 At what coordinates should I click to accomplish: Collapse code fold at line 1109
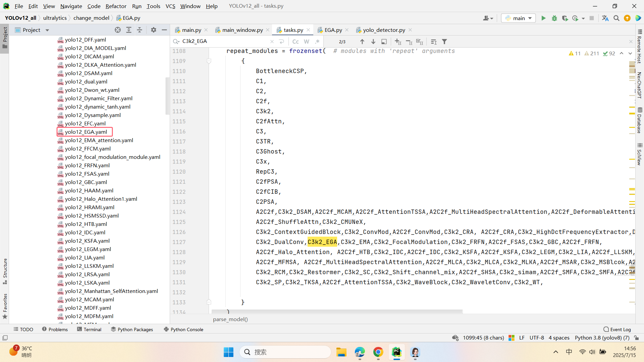209,61
